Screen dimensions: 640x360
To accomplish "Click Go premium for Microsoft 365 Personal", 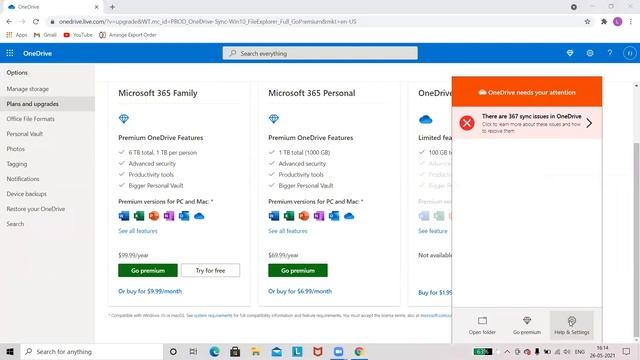I will [298, 270].
